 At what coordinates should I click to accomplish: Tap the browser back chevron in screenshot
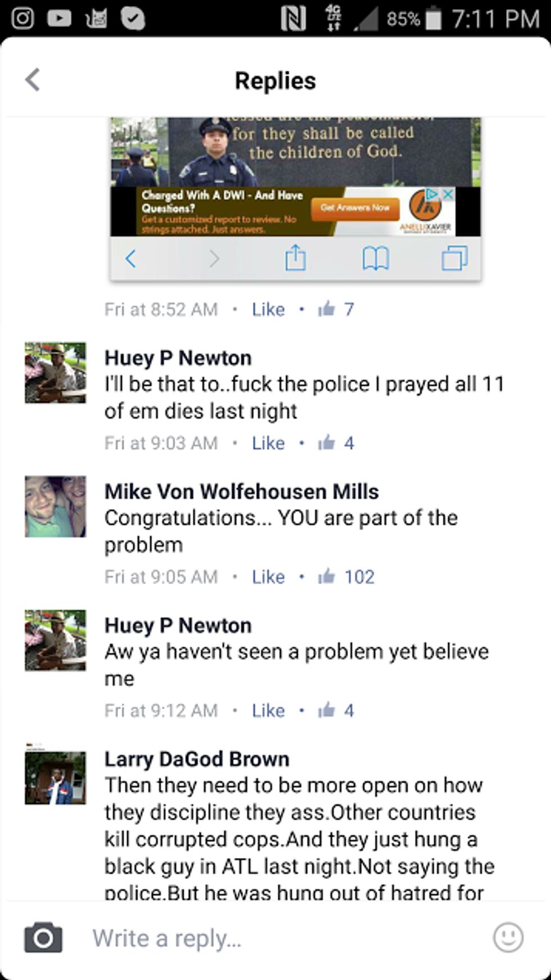coord(130,259)
